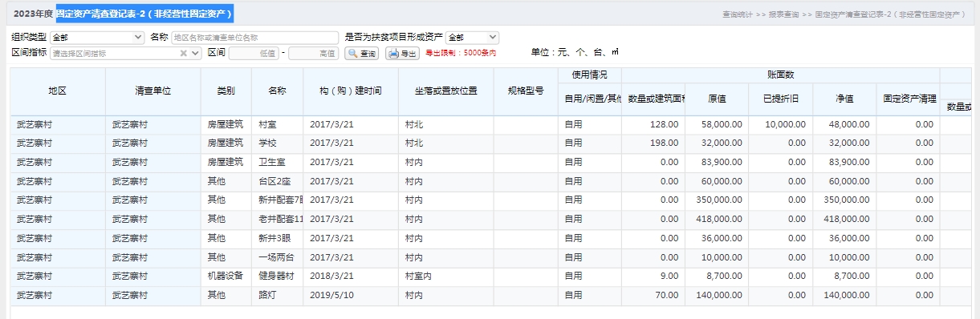Click the 418,000.00 original value cell
Image resolution: width=980 pixels, height=319 pixels.
coord(717,219)
